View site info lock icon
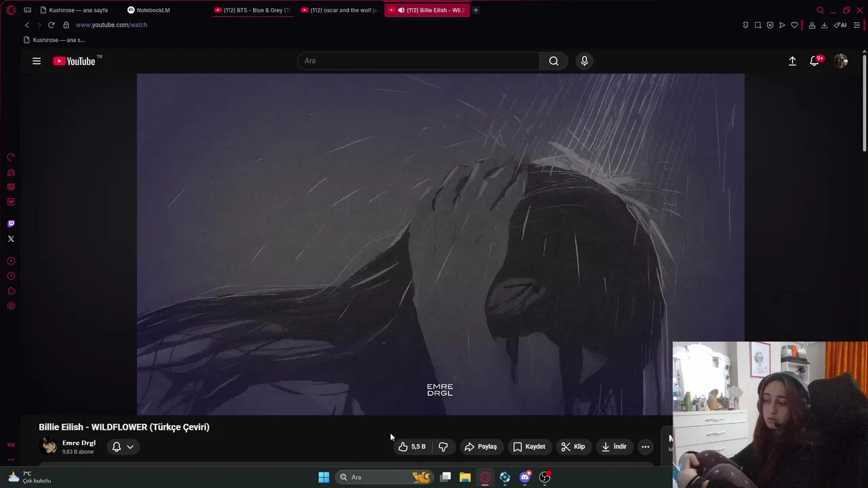Viewport: 868px width, 488px height. (x=66, y=25)
